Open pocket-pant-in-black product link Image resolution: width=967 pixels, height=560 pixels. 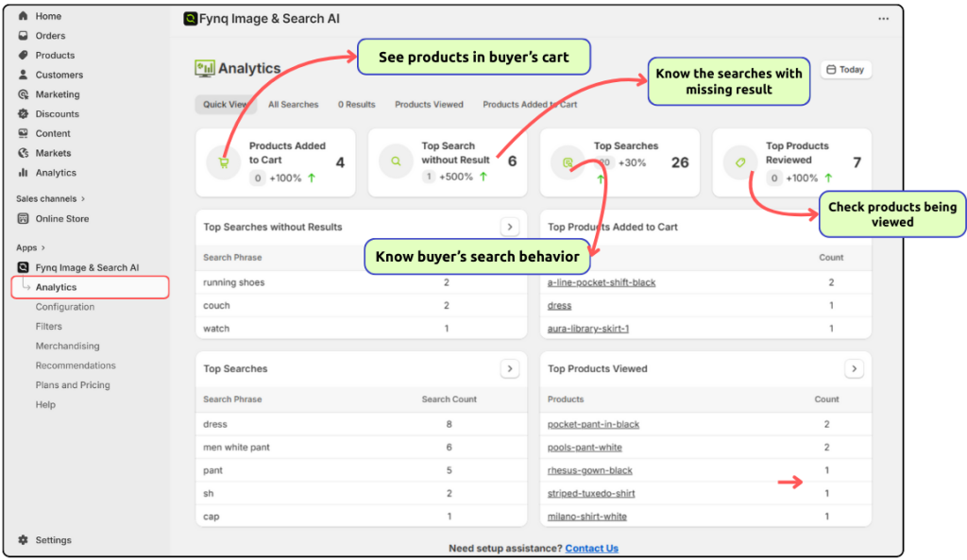click(x=593, y=424)
